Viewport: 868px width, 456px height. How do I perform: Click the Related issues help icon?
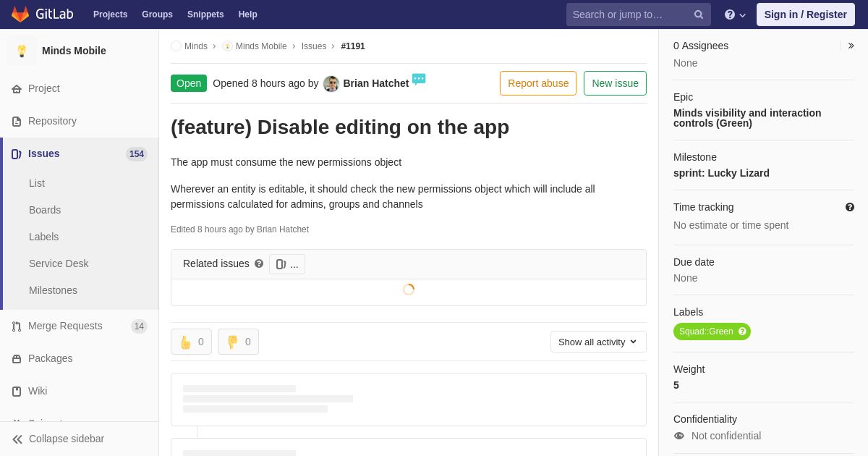coord(259,264)
